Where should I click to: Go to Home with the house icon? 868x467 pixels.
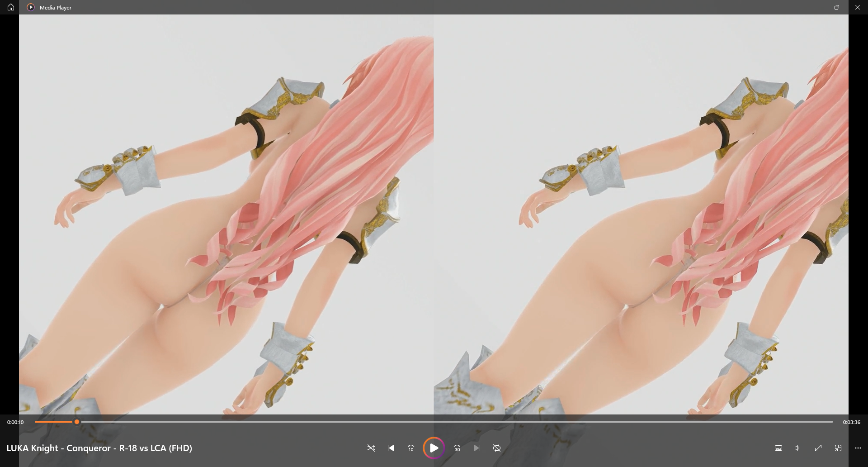(x=11, y=7)
